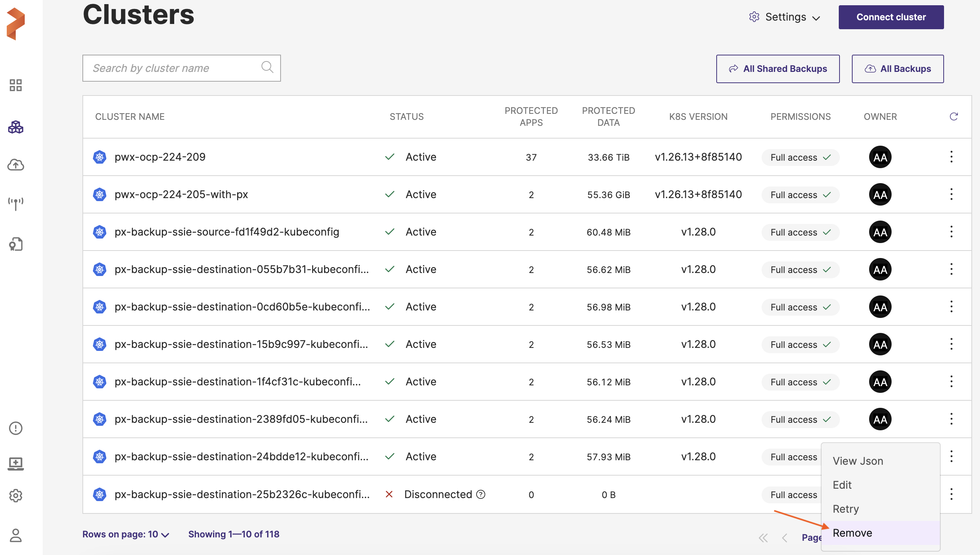Open the user profile icon at the sidebar bottom

coord(16,535)
